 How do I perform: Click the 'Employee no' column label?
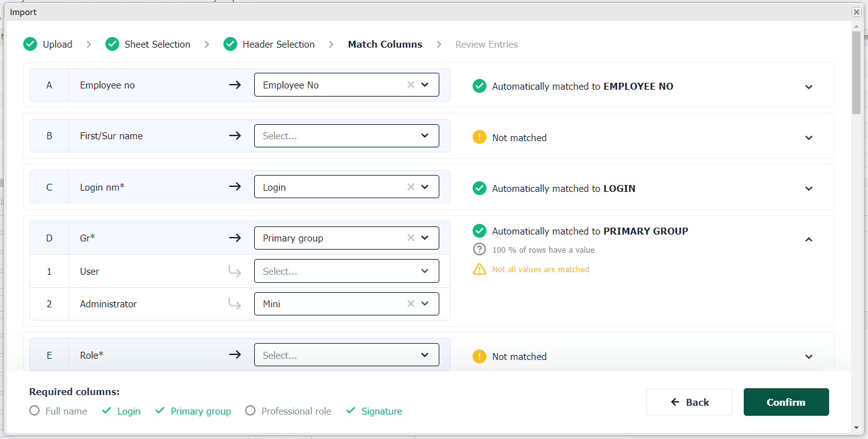[107, 85]
